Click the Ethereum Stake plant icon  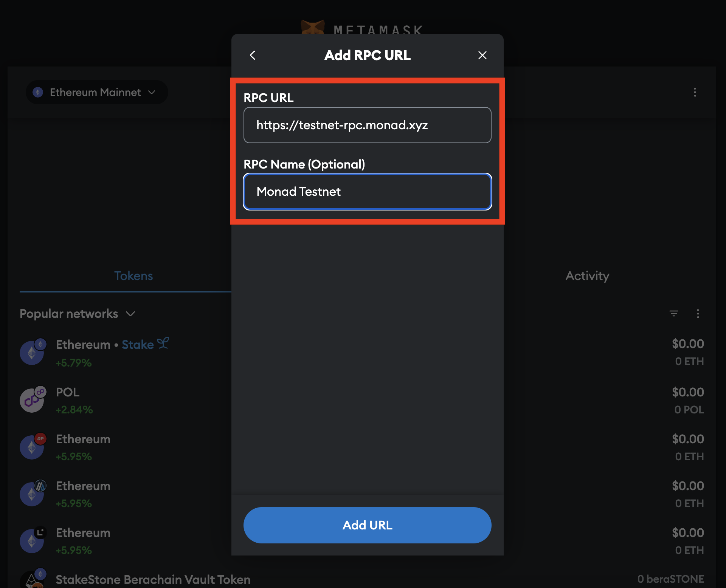pos(163,343)
